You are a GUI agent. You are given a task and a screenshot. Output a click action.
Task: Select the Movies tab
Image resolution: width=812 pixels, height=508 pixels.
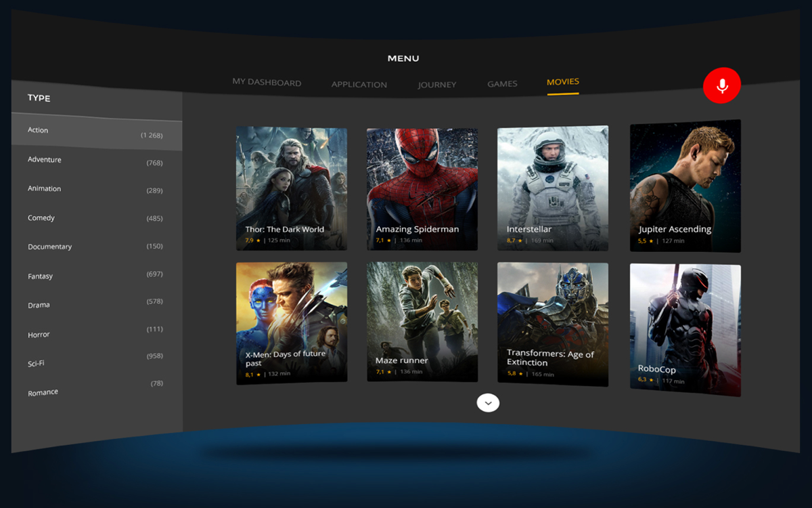tap(563, 82)
